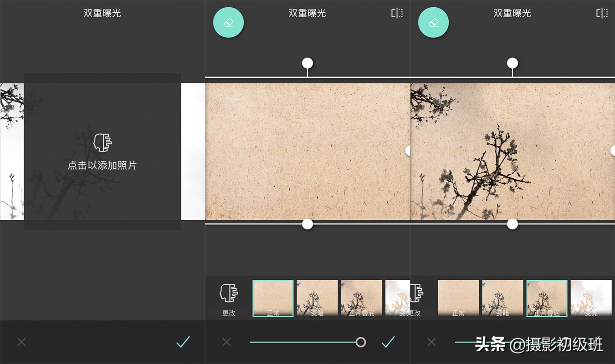
Task: Pick 正片叠底 blend thumbnail in second screenshot
Action: point(362,298)
